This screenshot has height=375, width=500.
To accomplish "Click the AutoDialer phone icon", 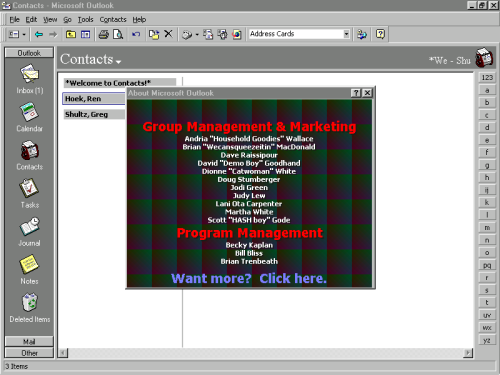I will (x=187, y=34).
